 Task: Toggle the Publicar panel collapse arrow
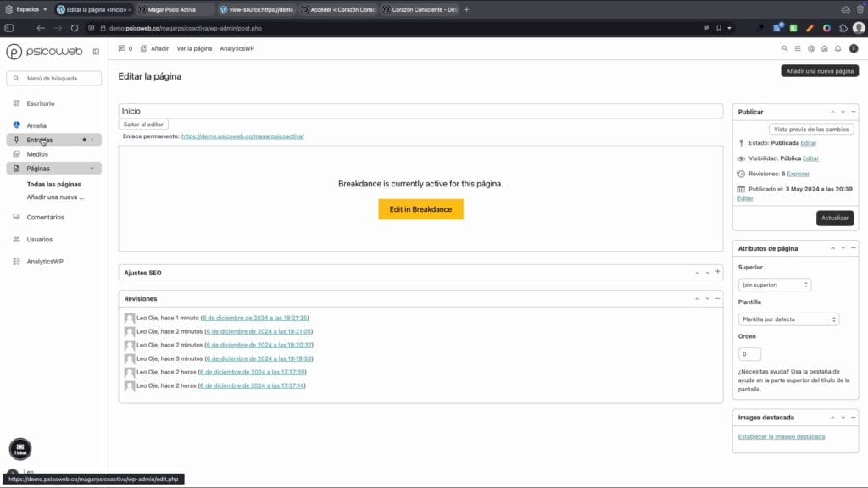[x=854, y=112]
